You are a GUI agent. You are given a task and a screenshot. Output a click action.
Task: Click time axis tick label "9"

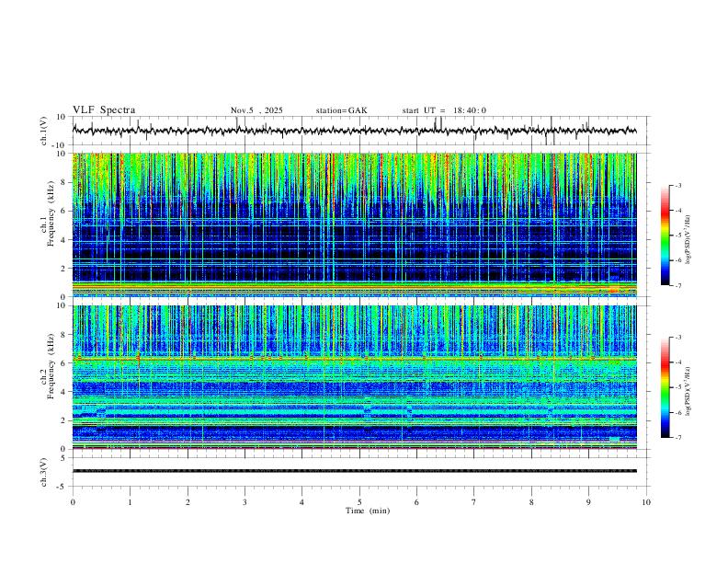pos(588,502)
